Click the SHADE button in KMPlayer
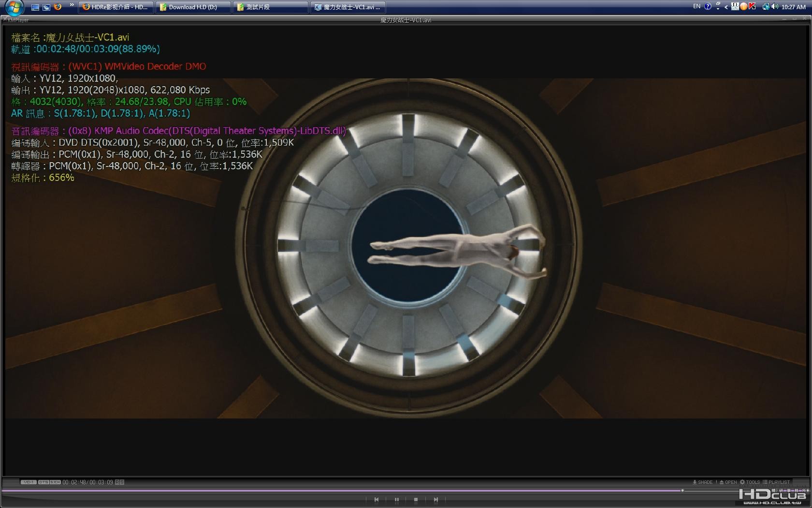Viewport: 812px width, 508px height. 702,482
